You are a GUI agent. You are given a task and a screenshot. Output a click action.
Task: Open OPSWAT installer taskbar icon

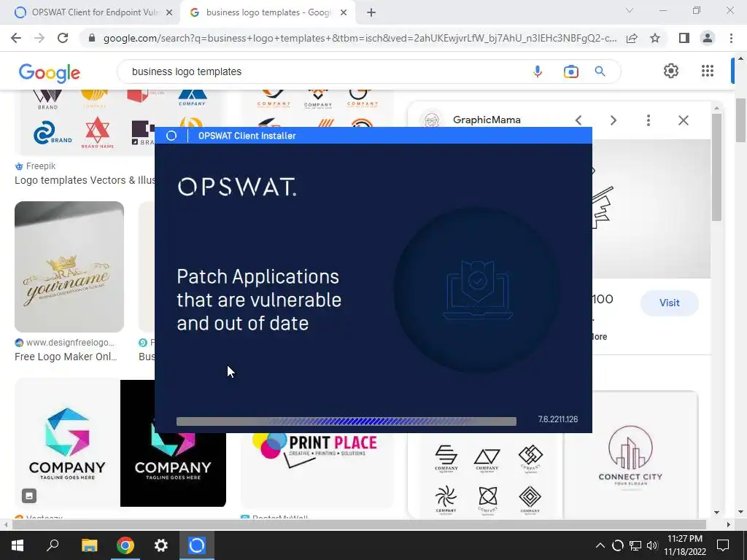(x=197, y=545)
